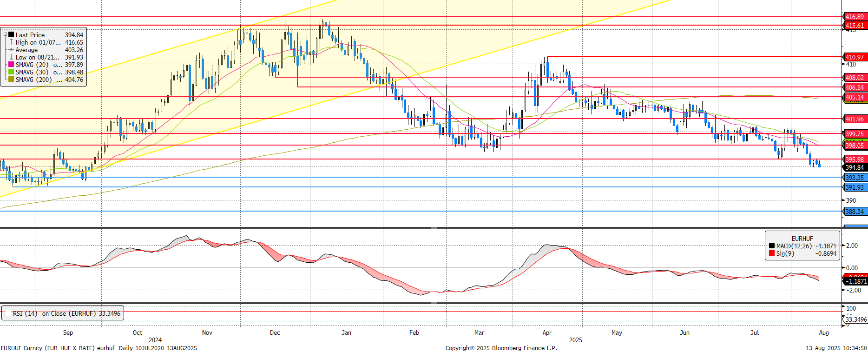The height and width of the screenshot is (352, 868).
Task: Collapse the Last Price legend tree
Action: coord(5,35)
